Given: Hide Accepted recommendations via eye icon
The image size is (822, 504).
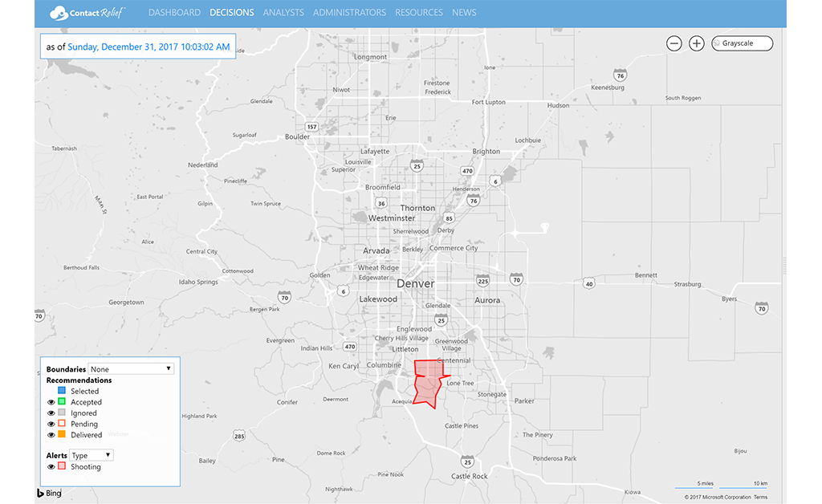Looking at the screenshot, I should pos(51,402).
